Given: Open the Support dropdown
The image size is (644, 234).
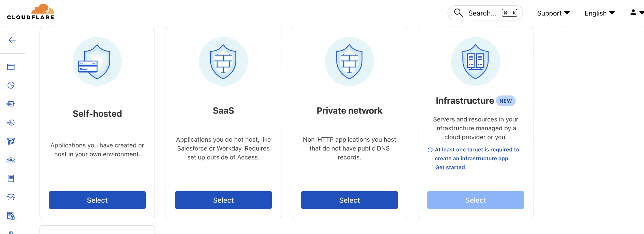Looking at the screenshot, I should (x=553, y=13).
